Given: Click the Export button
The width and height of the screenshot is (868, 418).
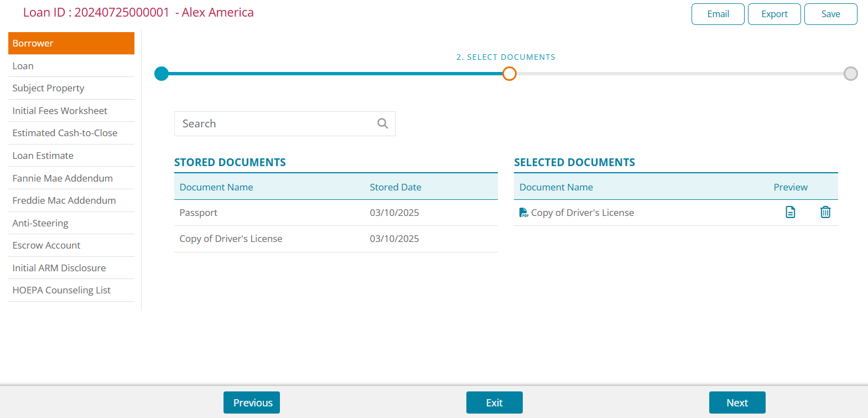Looking at the screenshot, I should pyautogui.click(x=774, y=14).
